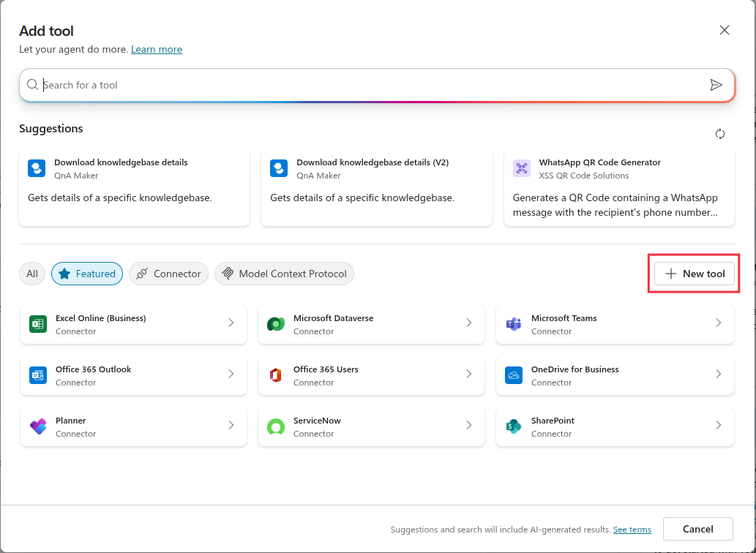Click the Office 365 Outlook icon
The image size is (756, 553).
(37, 375)
